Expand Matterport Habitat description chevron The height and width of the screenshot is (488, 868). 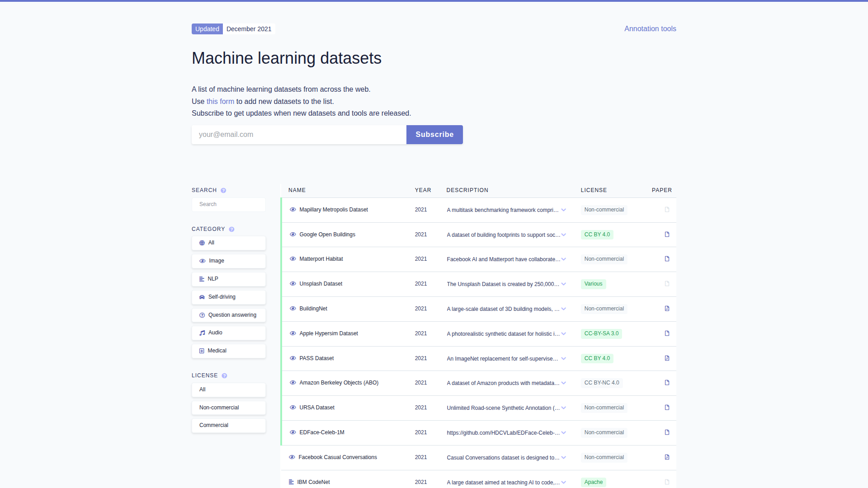564,259
